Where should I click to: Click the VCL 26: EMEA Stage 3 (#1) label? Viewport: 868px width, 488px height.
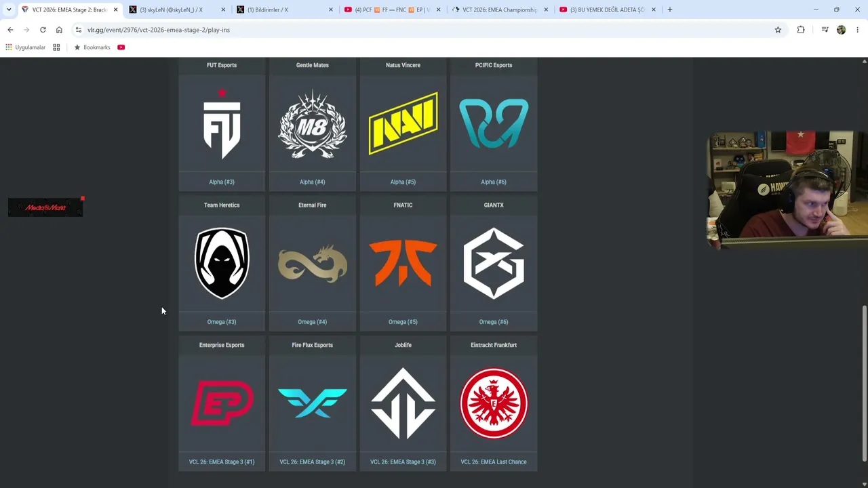click(x=222, y=462)
